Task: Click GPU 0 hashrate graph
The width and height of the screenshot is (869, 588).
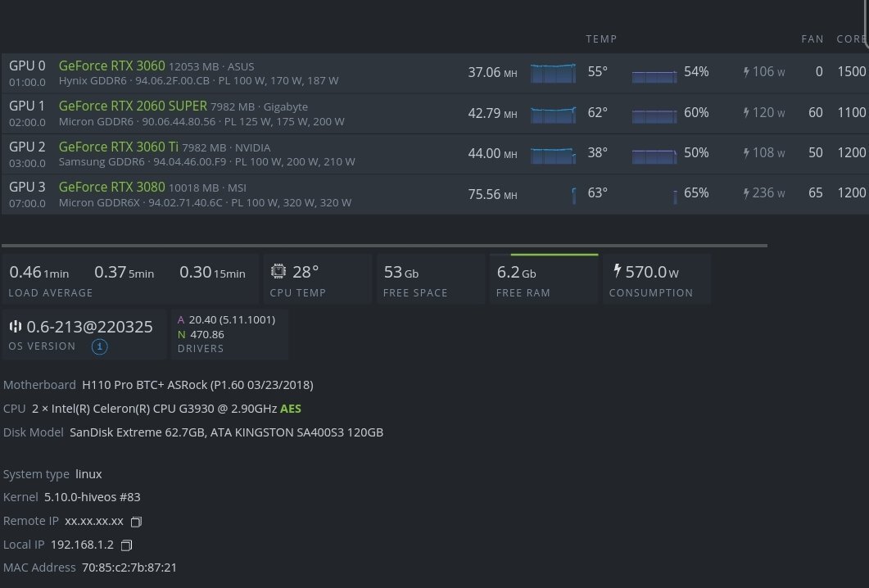Action: [553, 73]
